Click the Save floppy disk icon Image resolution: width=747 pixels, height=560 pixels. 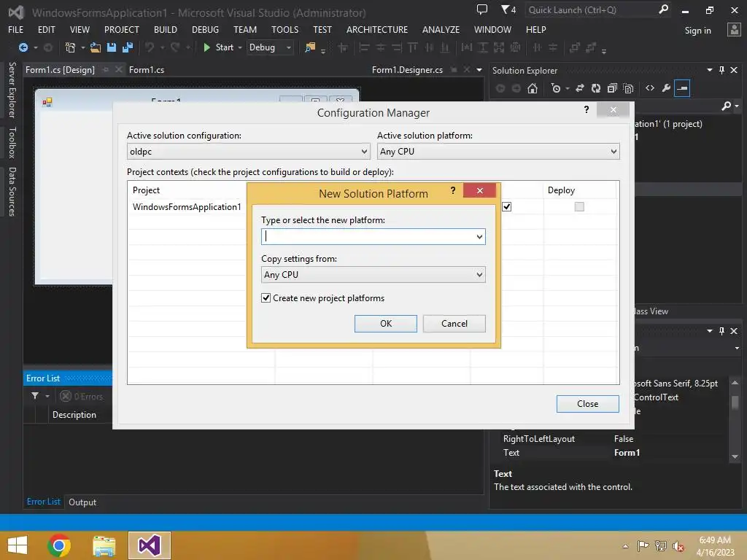(112, 47)
